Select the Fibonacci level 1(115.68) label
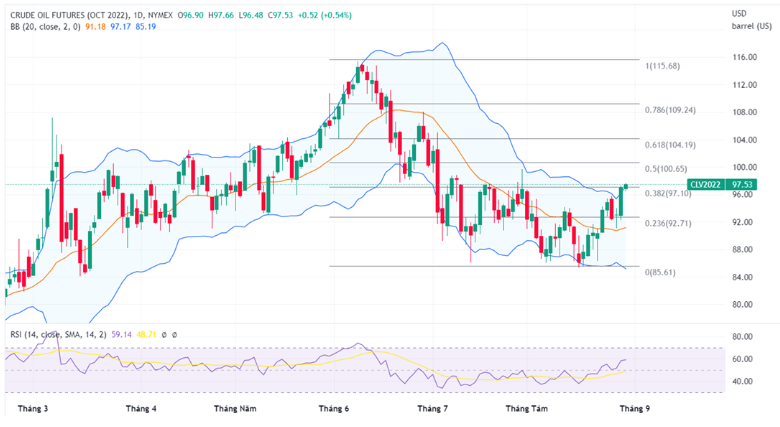The height and width of the screenshot is (427, 780). [x=662, y=66]
